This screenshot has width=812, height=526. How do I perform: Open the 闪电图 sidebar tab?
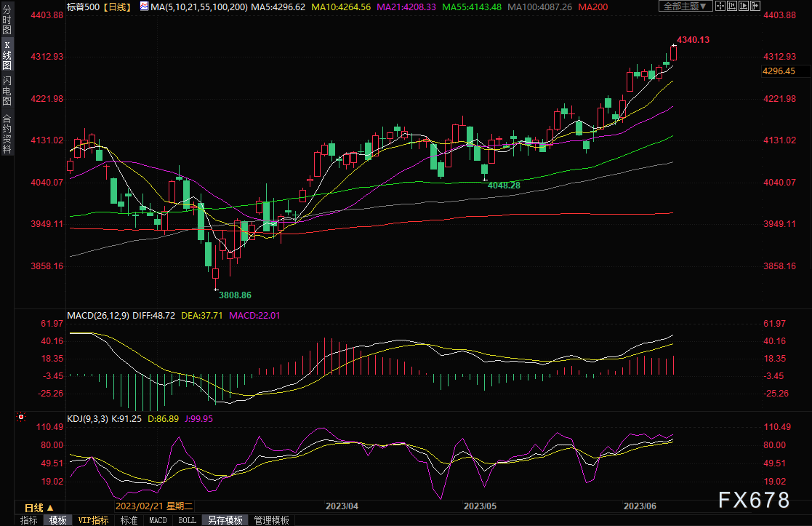[x=7, y=90]
